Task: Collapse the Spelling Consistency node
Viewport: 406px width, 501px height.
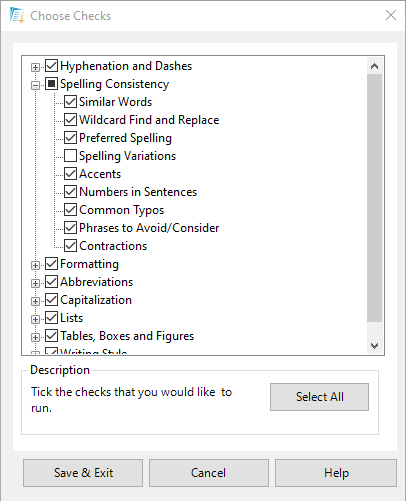Action: (35, 85)
